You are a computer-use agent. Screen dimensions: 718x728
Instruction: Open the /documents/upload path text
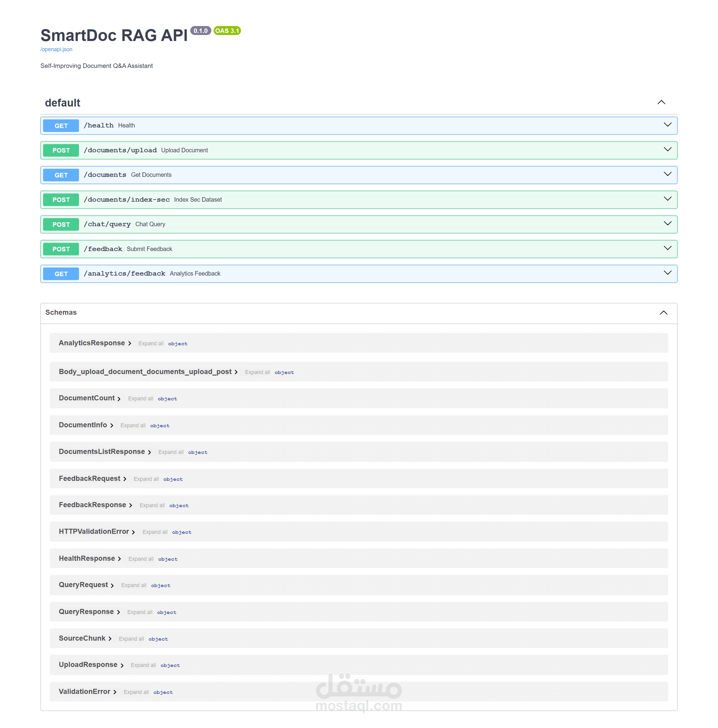[x=120, y=150]
